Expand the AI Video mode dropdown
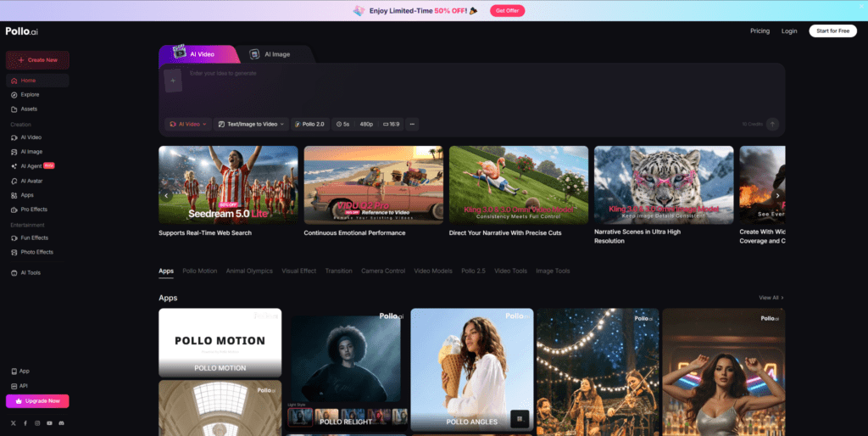Image resolution: width=868 pixels, height=436 pixels. click(187, 124)
